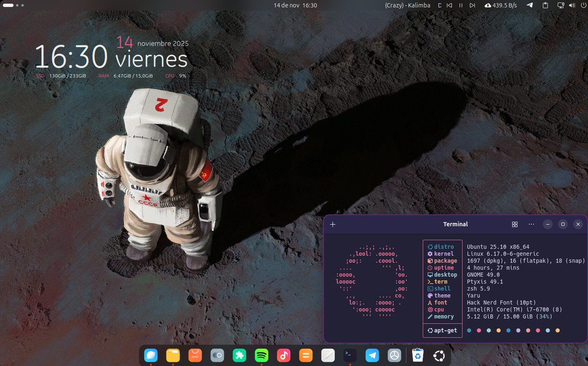Open the Terminal three-dots menu
Screen dimensions: 588x366
pyautogui.click(x=531, y=224)
